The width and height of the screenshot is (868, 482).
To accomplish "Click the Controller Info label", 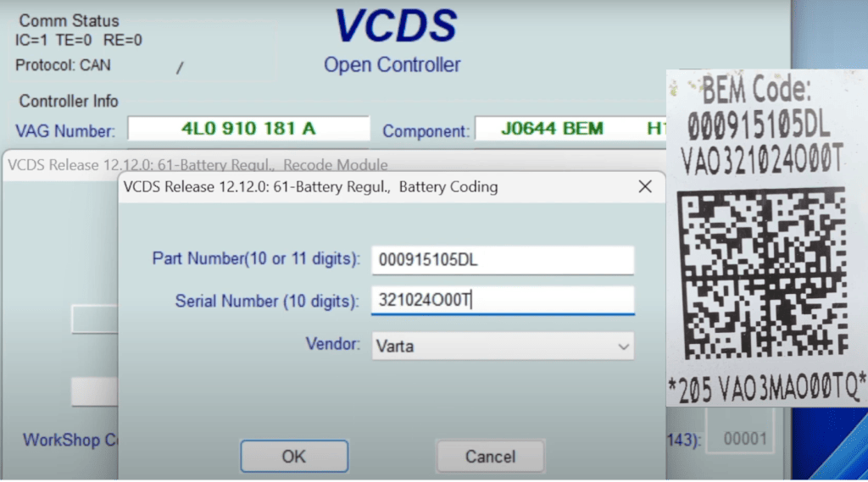I will tap(69, 102).
